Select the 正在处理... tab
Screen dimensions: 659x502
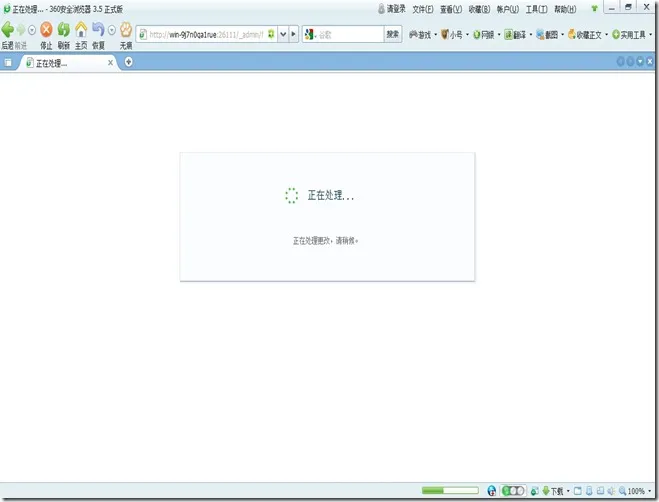coord(65,63)
